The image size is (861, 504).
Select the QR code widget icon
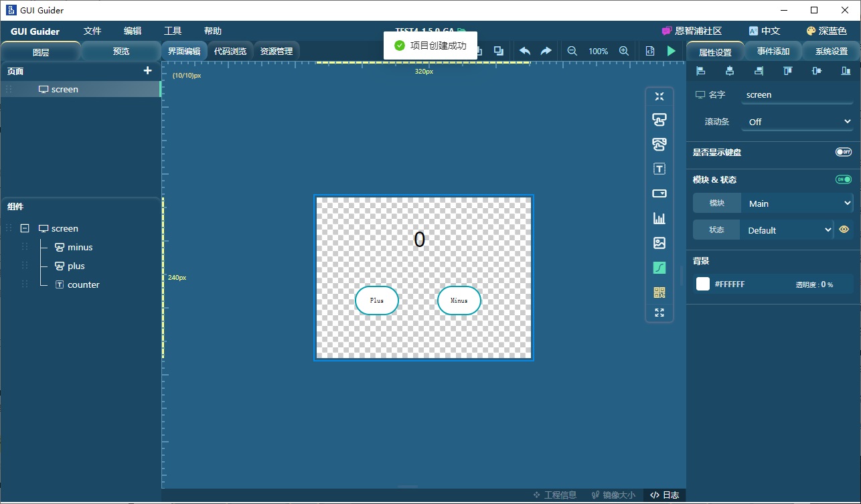point(659,292)
